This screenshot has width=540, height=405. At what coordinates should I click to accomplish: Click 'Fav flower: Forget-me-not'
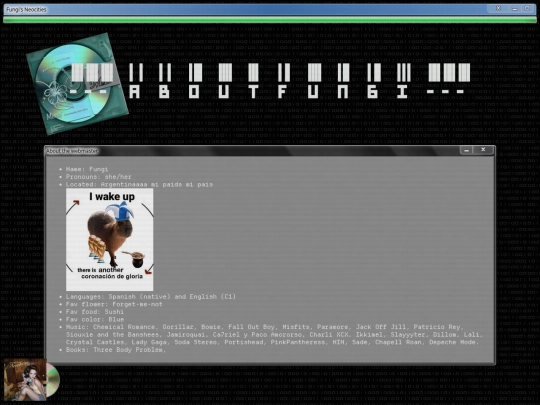[114, 304]
